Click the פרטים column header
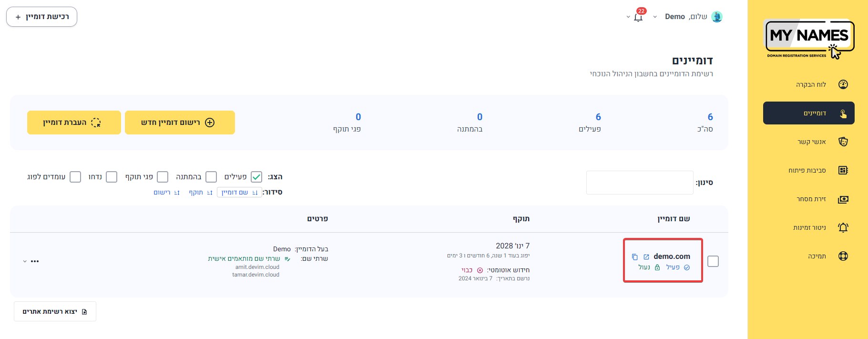The height and width of the screenshot is (339, 868). (x=317, y=219)
